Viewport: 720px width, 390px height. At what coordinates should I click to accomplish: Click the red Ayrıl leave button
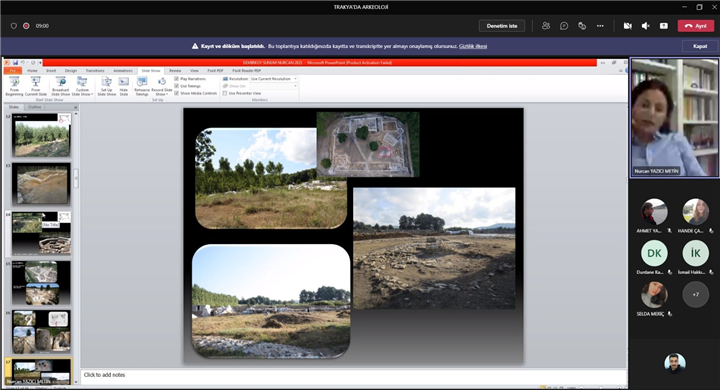click(x=696, y=26)
